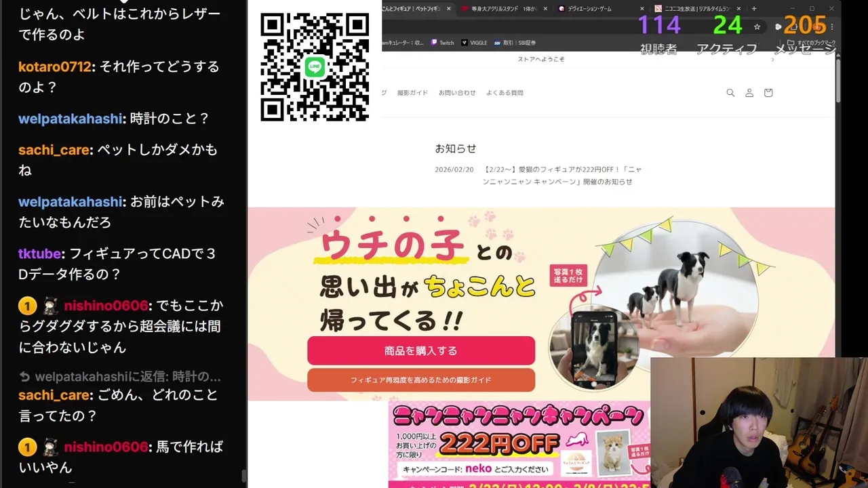Open the 取引|SBI証券 bookmark
The height and width of the screenshot is (488, 868).
tap(515, 43)
